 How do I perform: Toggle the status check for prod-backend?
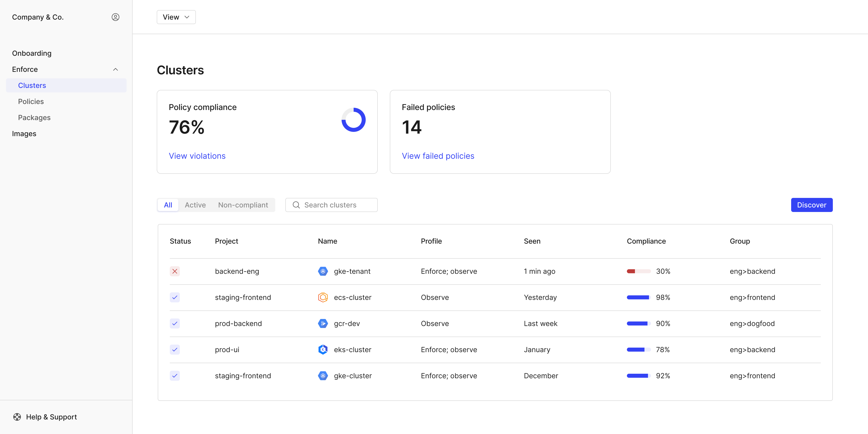[175, 323]
